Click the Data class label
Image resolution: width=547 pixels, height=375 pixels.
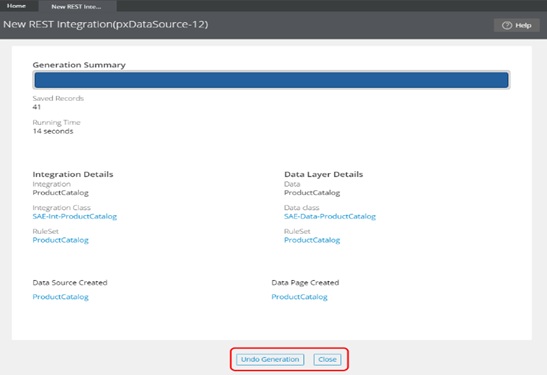[x=301, y=208]
